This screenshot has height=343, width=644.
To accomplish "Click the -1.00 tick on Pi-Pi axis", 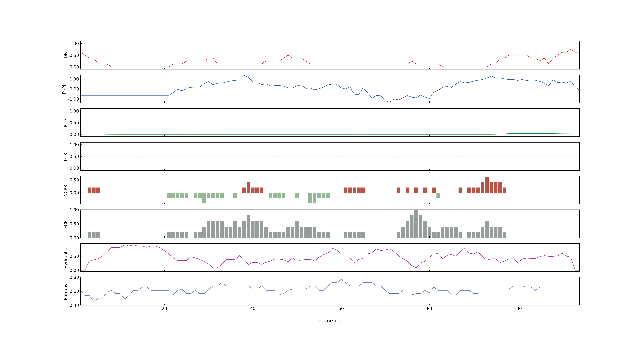I will point(73,99).
